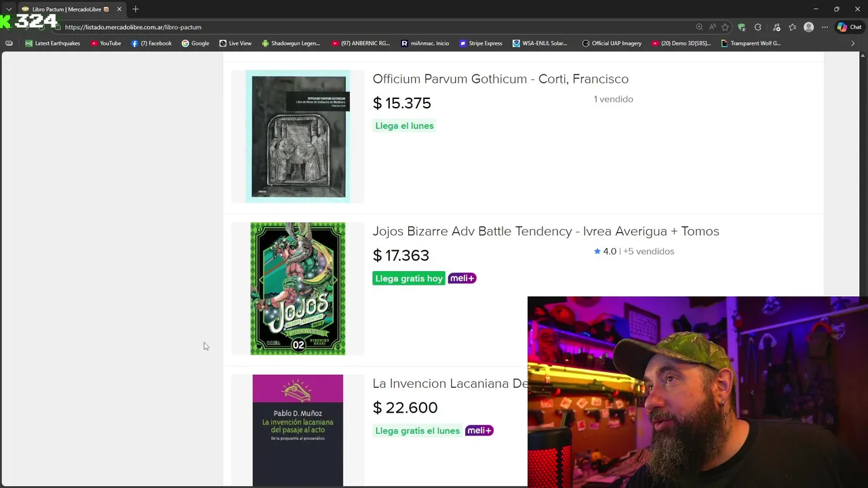This screenshot has height=488, width=868.
Task: Open the Google bookmark
Action: [195, 43]
